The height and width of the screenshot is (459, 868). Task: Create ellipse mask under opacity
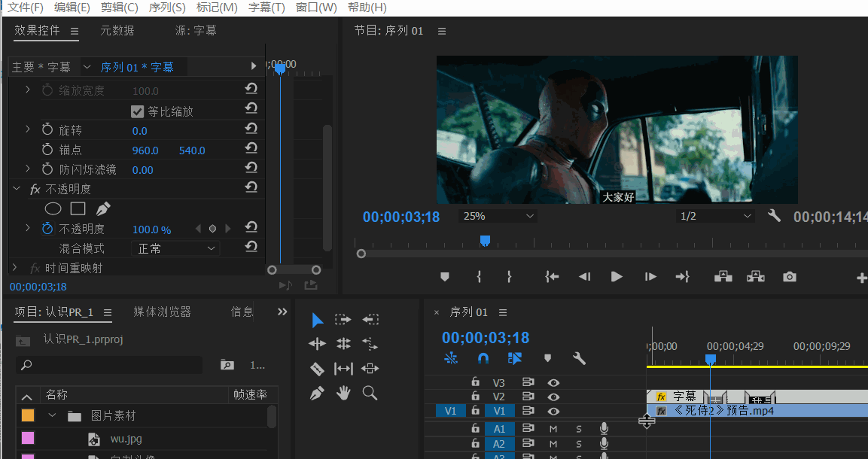pyautogui.click(x=53, y=208)
